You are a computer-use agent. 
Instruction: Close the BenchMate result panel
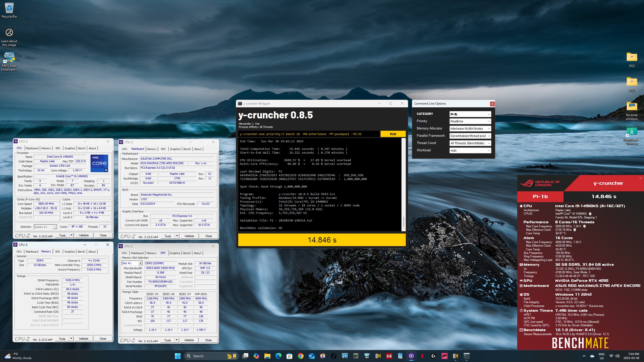640,178
